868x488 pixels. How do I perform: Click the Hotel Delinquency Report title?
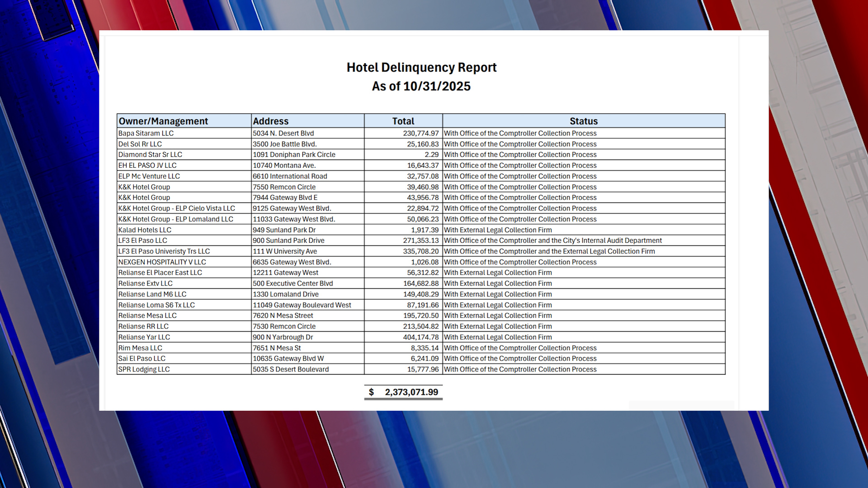point(421,67)
